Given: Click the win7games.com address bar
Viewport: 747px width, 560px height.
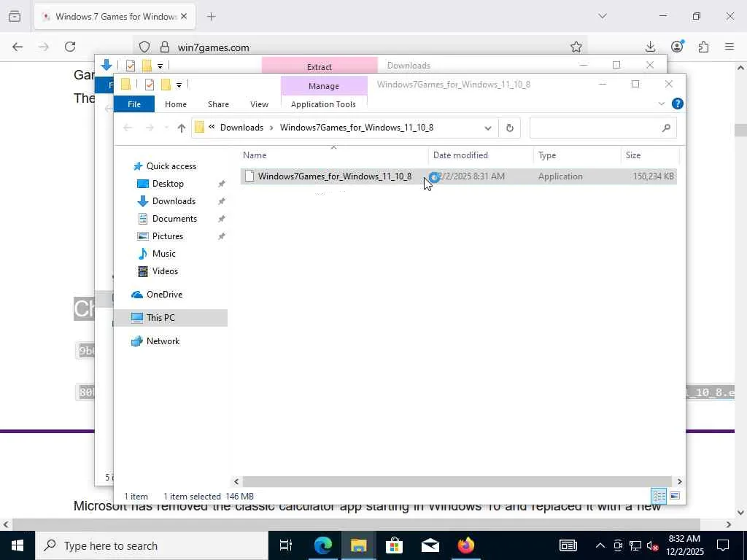Looking at the screenshot, I should point(362,47).
